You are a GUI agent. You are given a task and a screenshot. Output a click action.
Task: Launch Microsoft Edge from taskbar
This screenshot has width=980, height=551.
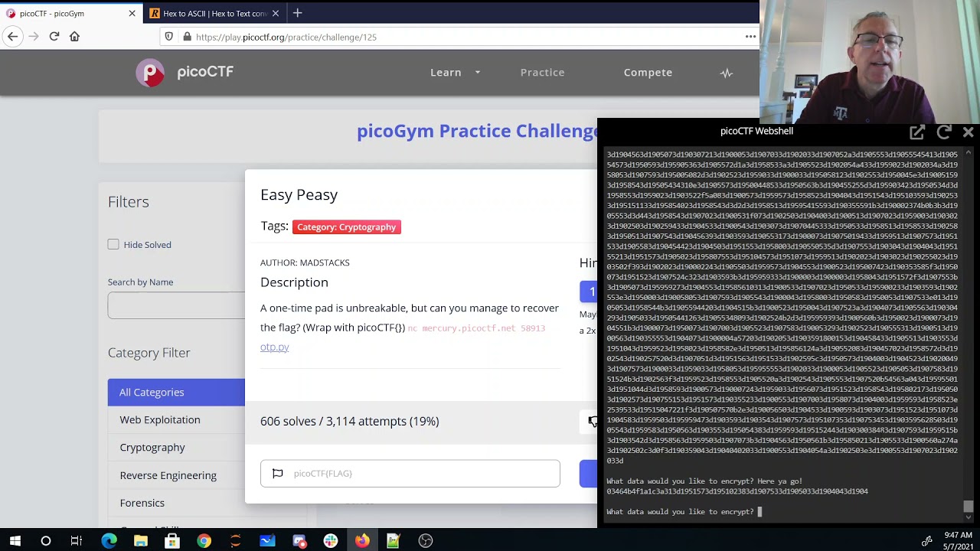pyautogui.click(x=109, y=541)
